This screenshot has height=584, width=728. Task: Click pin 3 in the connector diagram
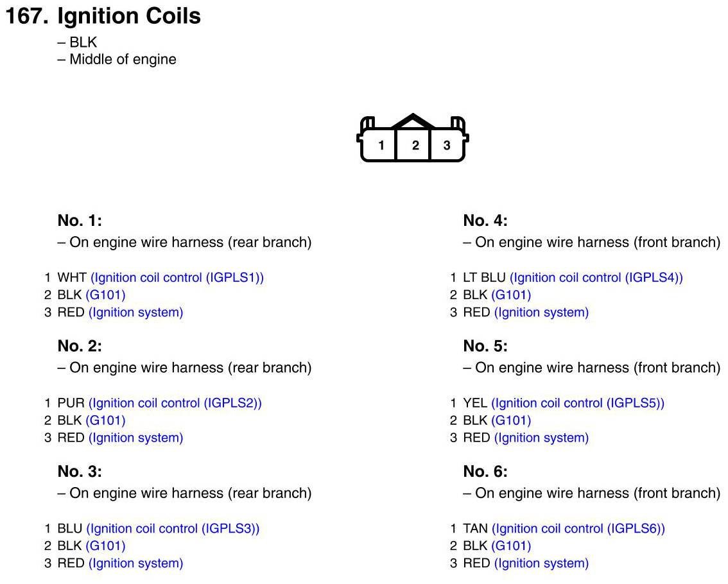tap(447, 145)
